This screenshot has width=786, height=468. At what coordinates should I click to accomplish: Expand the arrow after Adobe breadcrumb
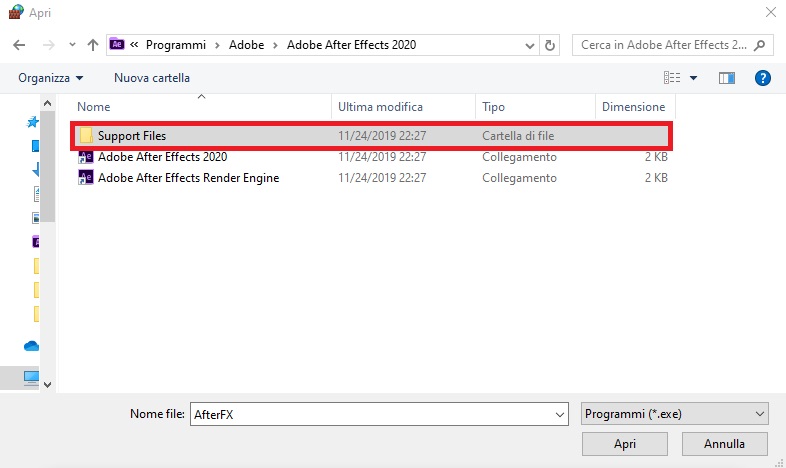click(x=275, y=46)
